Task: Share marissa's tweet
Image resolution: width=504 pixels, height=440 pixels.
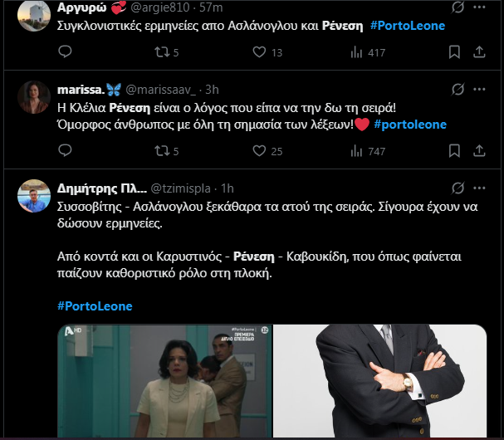Action: (x=478, y=151)
